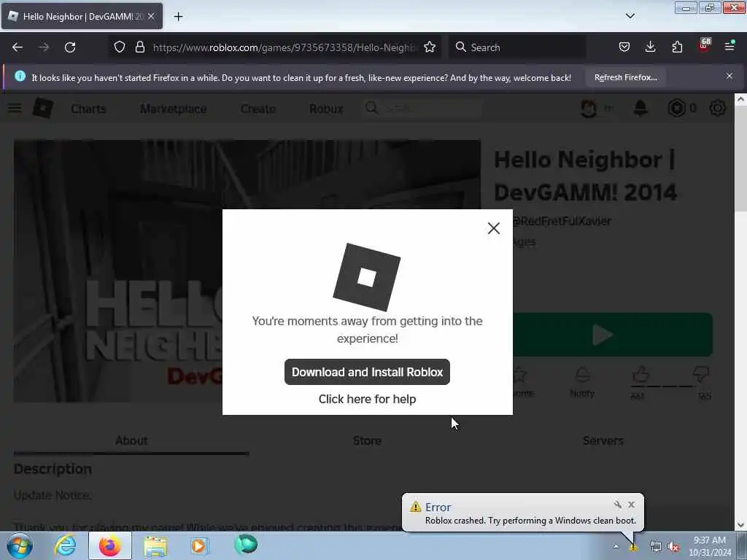Open the Windows Start button
747x560 pixels.
pyautogui.click(x=20, y=545)
